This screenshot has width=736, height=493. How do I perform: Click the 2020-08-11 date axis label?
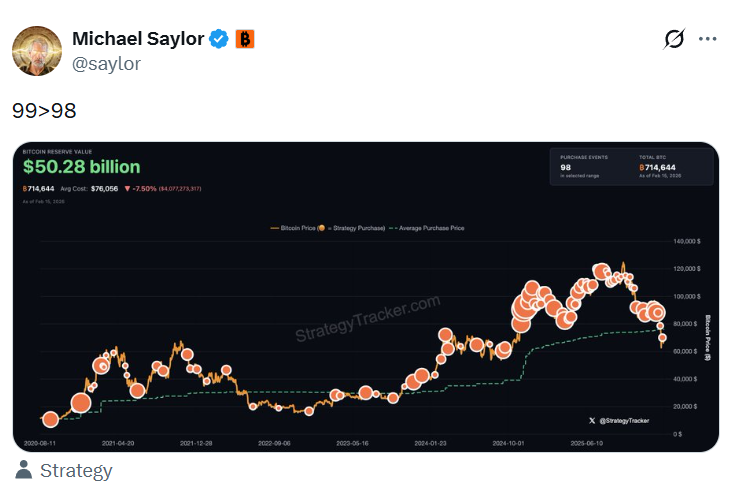[42, 441]
